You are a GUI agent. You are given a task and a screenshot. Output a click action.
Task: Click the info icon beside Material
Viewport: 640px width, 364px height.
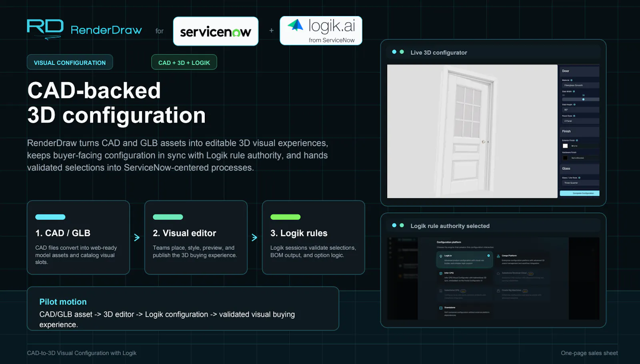(571, 80)
